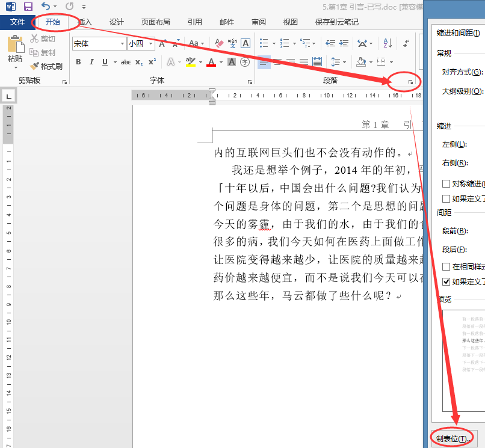485x448 pixels.
Task: Open the paragraph dialog launcher in 段落 group
Action: pos(411,82)
